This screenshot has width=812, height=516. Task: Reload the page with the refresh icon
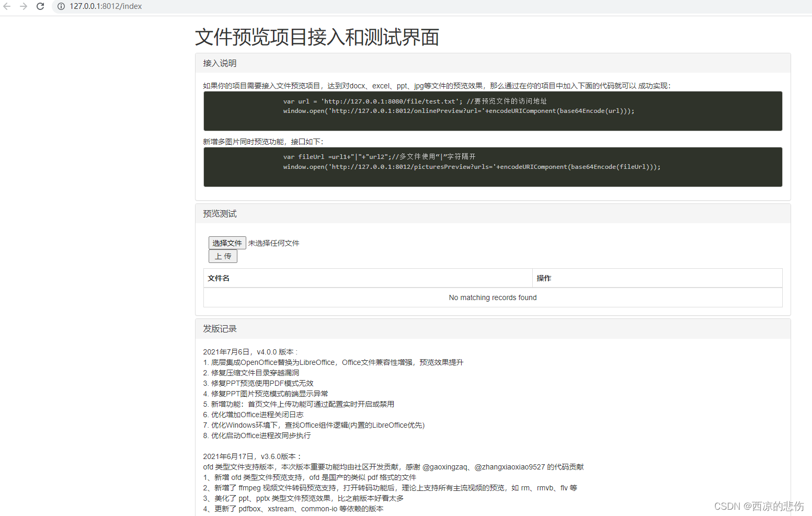pos(40,6)
